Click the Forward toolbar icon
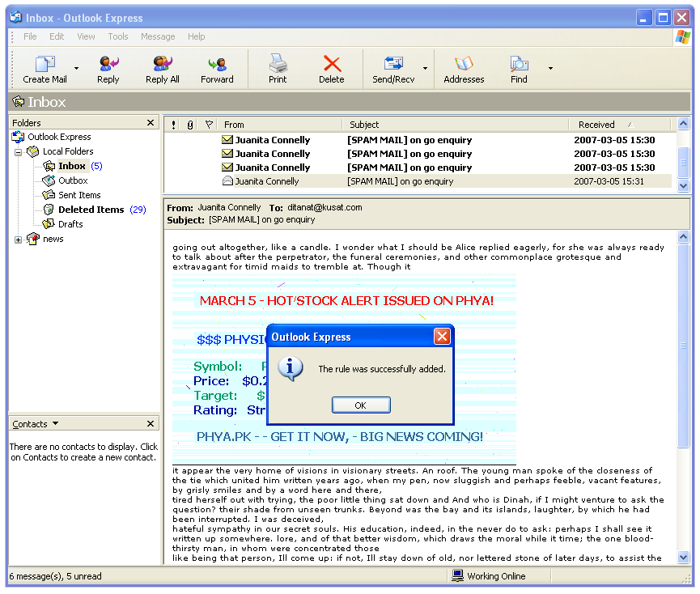This screenshot has height=594, width=700. click(217, 64)
